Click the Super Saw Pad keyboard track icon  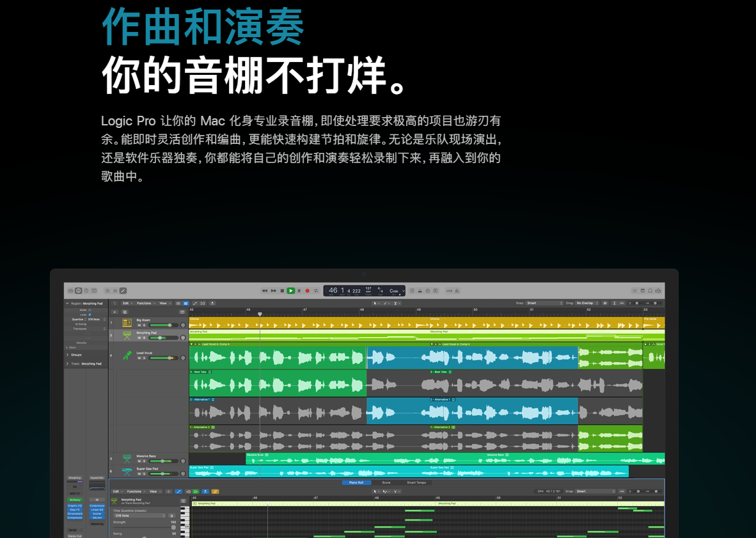click(x=127, y=471)
